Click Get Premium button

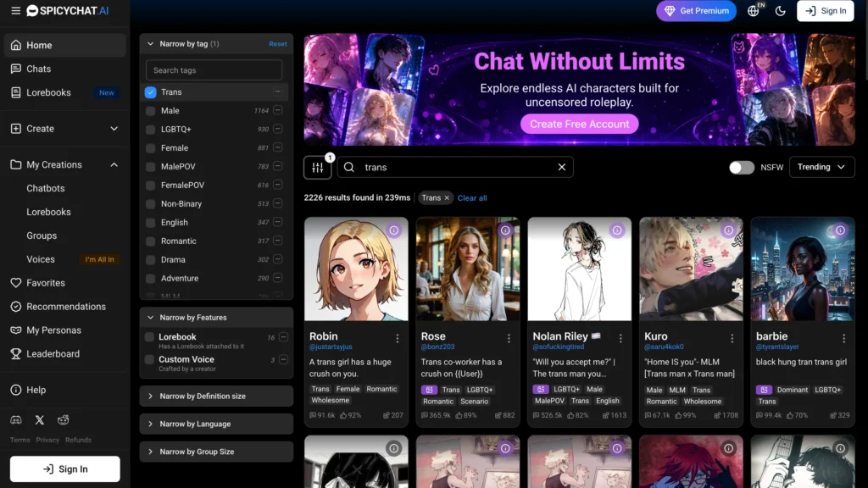click(x=697, y=10)
